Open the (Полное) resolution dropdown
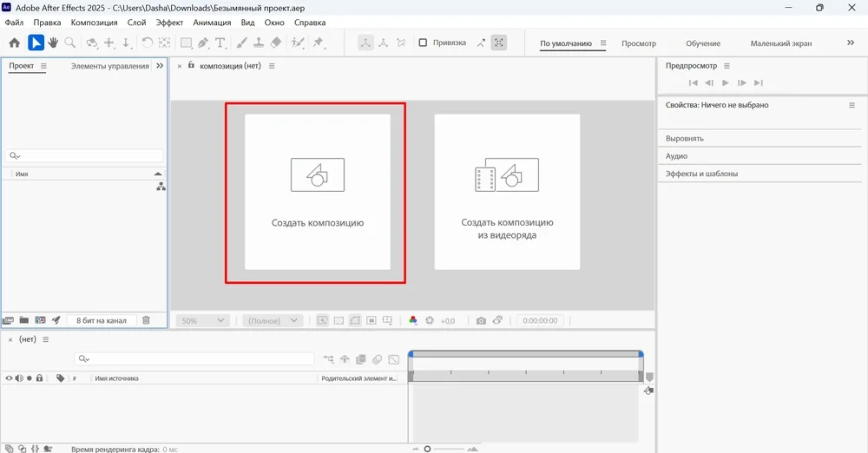The width and height of the screenshot is (868, 453). click(x=272, y=320)
